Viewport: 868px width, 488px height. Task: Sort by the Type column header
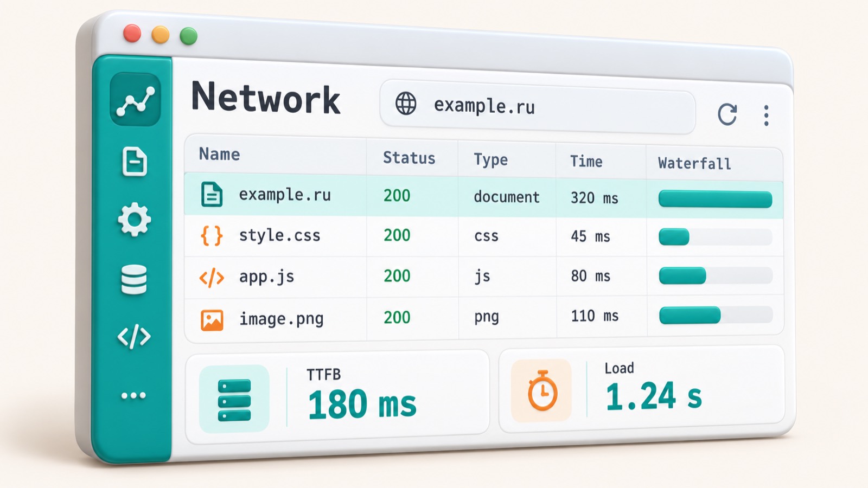(x=490, y=159)
